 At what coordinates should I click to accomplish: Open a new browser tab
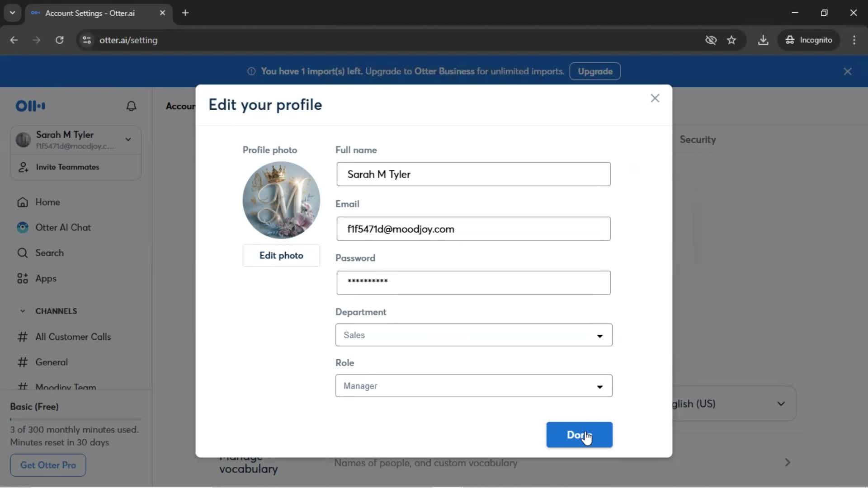(185, 13)
